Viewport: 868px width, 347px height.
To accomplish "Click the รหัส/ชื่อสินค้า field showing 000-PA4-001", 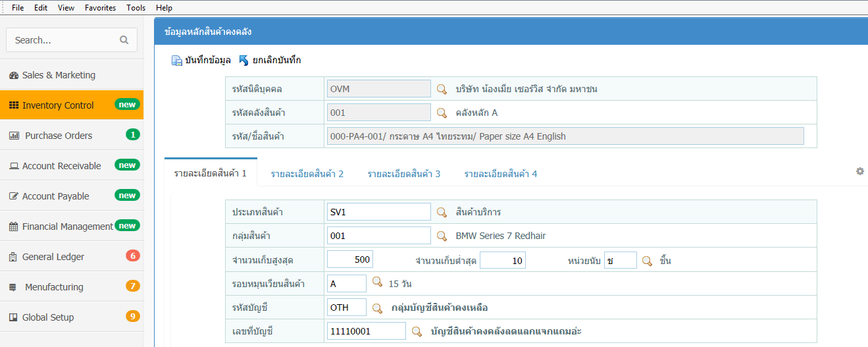I will 565,136.
